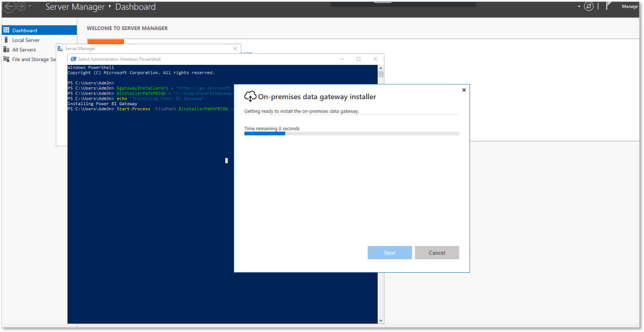
Task: Select the Dashboard breadcrumb in the title bar
Action: click(x=135, y=7)
